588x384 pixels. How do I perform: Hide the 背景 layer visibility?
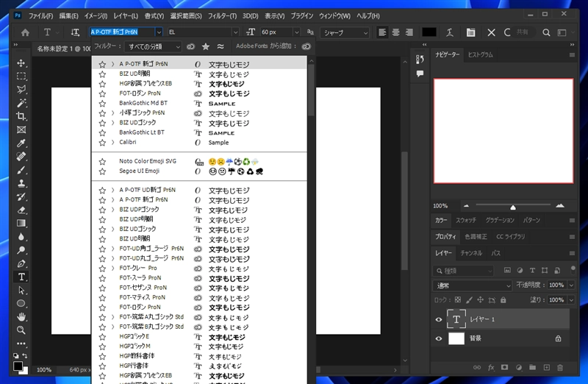(438, 338)
